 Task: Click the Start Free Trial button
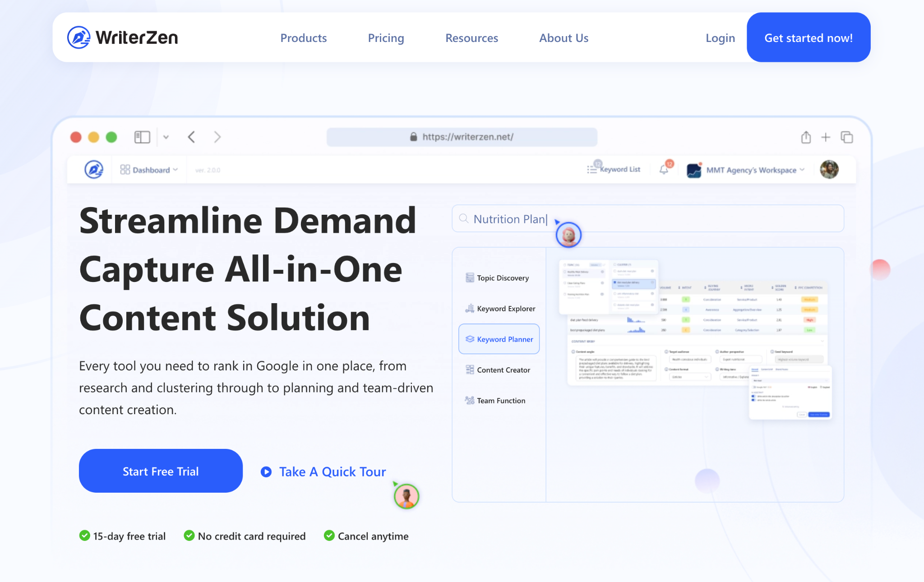point(161,471)
